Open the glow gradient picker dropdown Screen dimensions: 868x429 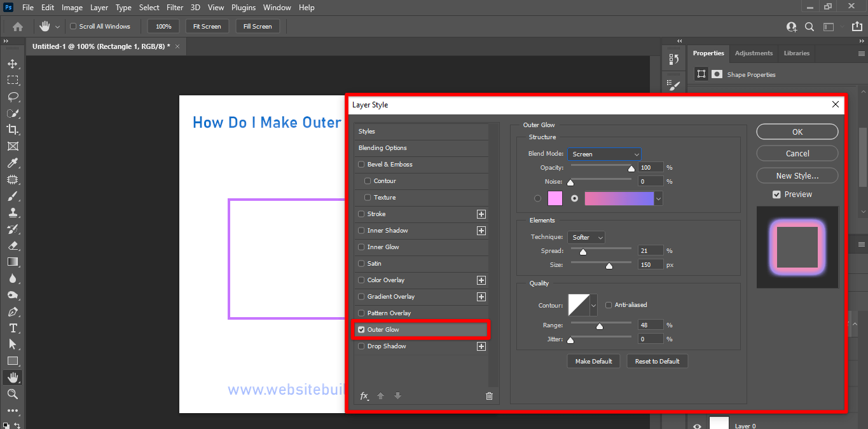tap(658, 198)
